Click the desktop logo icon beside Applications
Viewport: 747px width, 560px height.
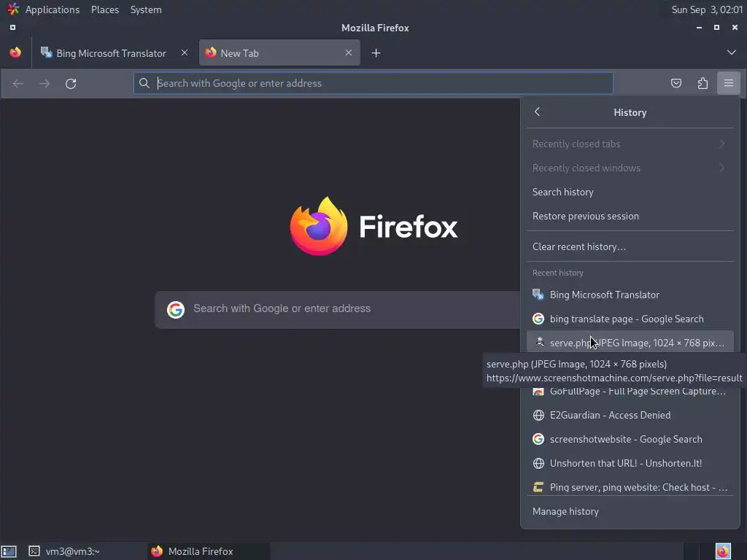[13, 9]
